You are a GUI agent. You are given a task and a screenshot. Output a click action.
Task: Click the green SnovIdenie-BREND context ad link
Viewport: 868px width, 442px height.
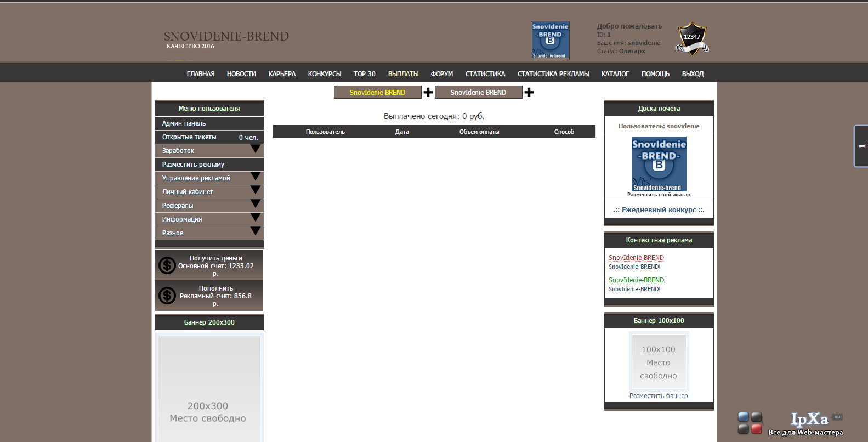pyautogui.click(x=636, y=280)
